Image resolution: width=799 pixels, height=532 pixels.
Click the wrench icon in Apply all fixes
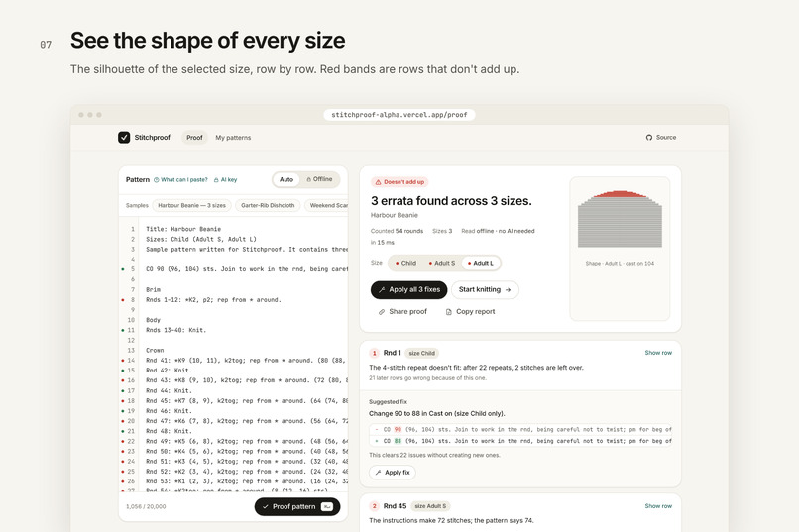click(x=382, y=289)
